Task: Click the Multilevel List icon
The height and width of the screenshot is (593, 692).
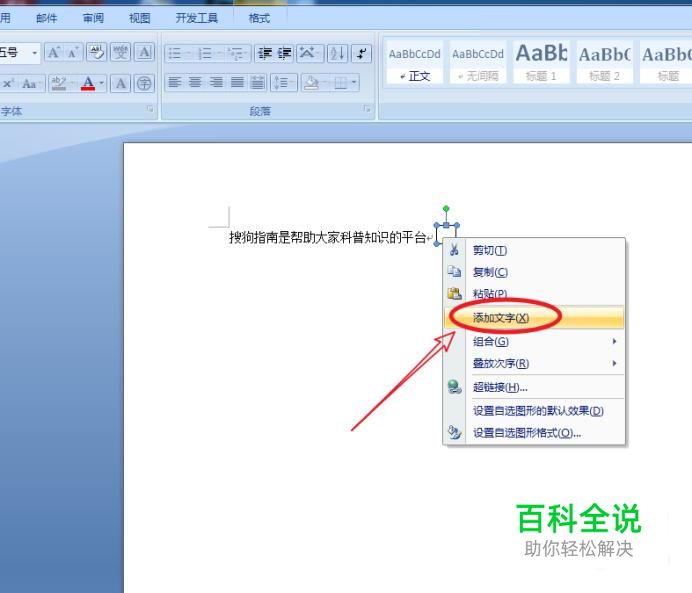Action: (238, 54)
